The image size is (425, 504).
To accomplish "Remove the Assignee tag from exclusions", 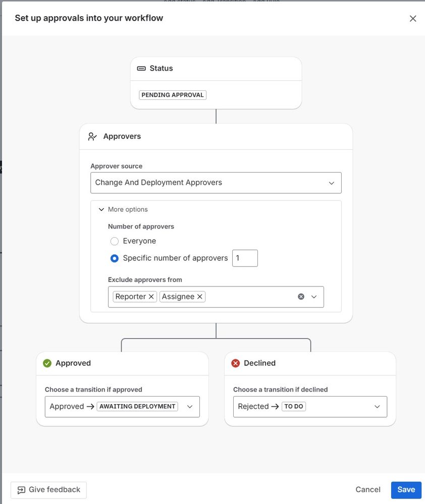I will pyautogui.click(x=200, y=297).
